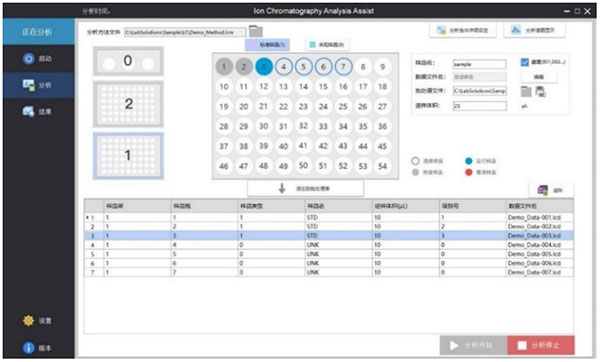Select row 5 in the batch table

click(329, 254)
